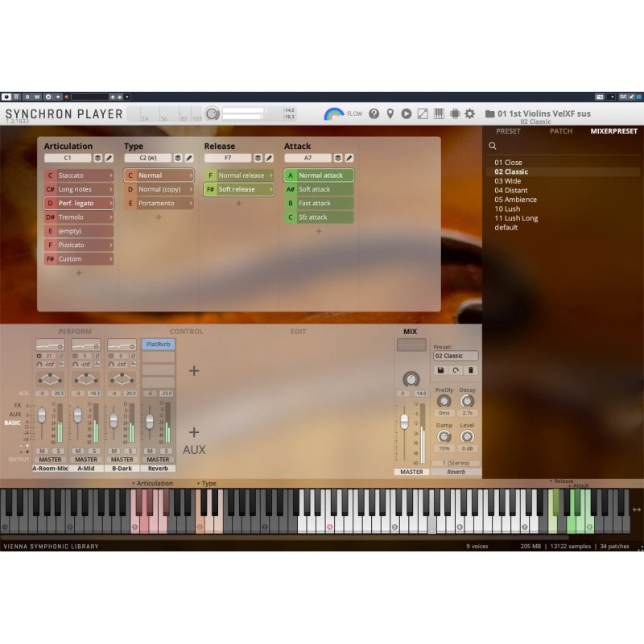Click the PlatRvrb insert on the Reverb channel

pyautogui.click(x=158, y=345)
